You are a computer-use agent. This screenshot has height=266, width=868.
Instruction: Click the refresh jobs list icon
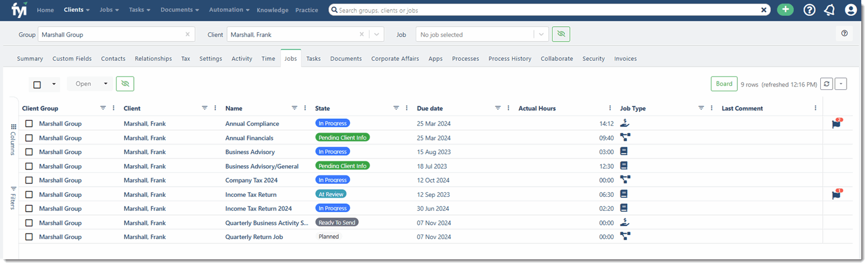point(826,84)
